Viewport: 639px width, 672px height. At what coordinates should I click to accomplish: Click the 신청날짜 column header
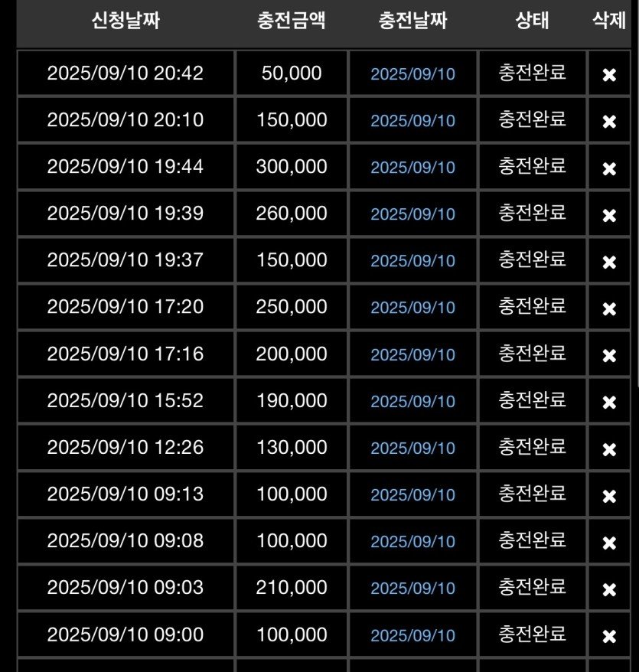(x=125, y=21)
